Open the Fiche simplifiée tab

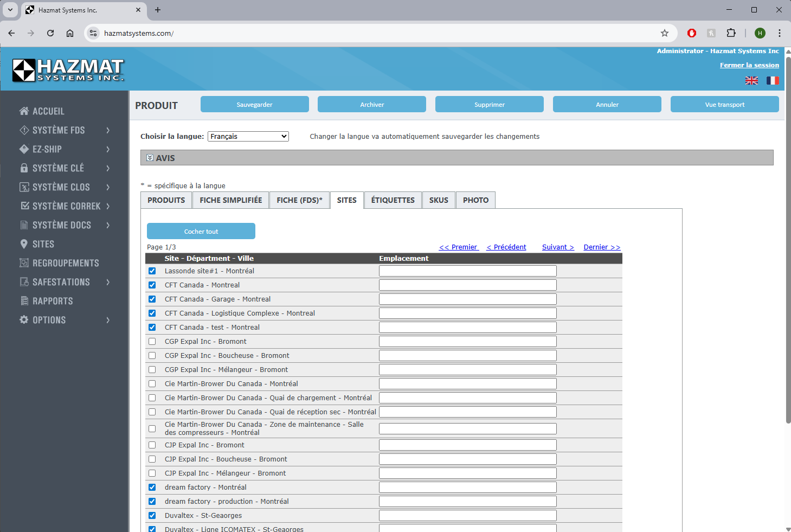230,200
